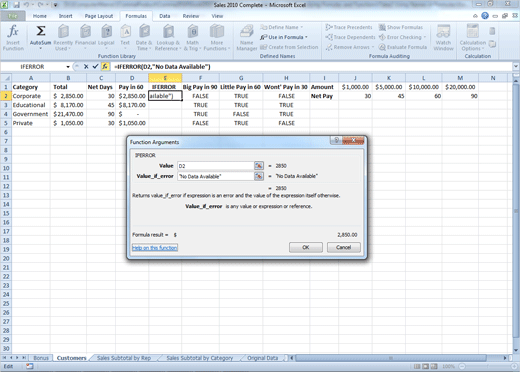This screenshot has height=372, width=520.
Task: Switch to the Page Layout ribbon tab
Action: (x=99, y=16)
